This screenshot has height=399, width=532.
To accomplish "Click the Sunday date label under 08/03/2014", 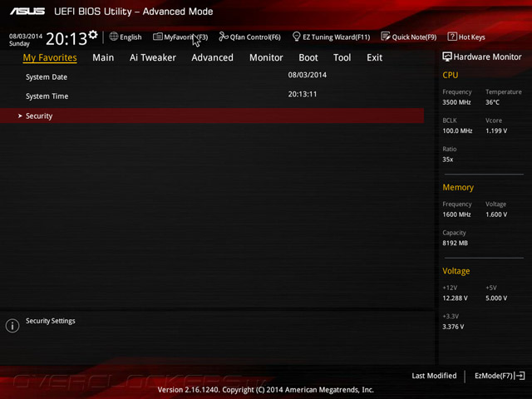I will pos(19,44).
